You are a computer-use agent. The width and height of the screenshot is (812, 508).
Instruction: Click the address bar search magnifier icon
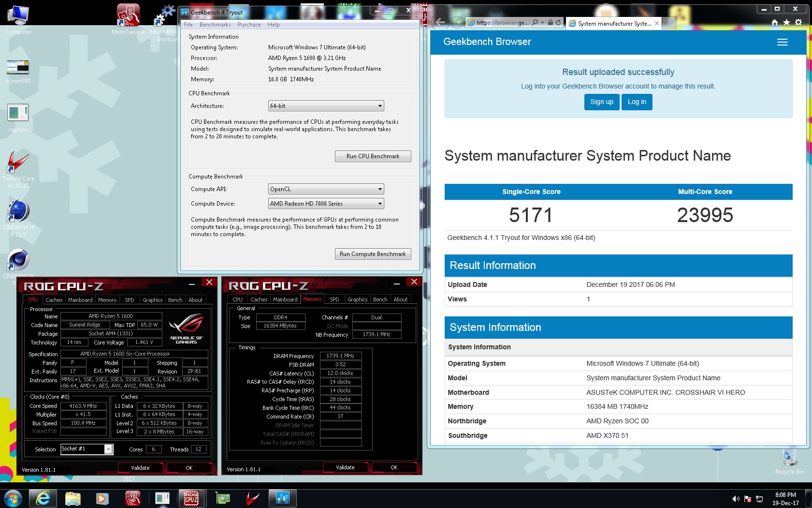[535, 22]
